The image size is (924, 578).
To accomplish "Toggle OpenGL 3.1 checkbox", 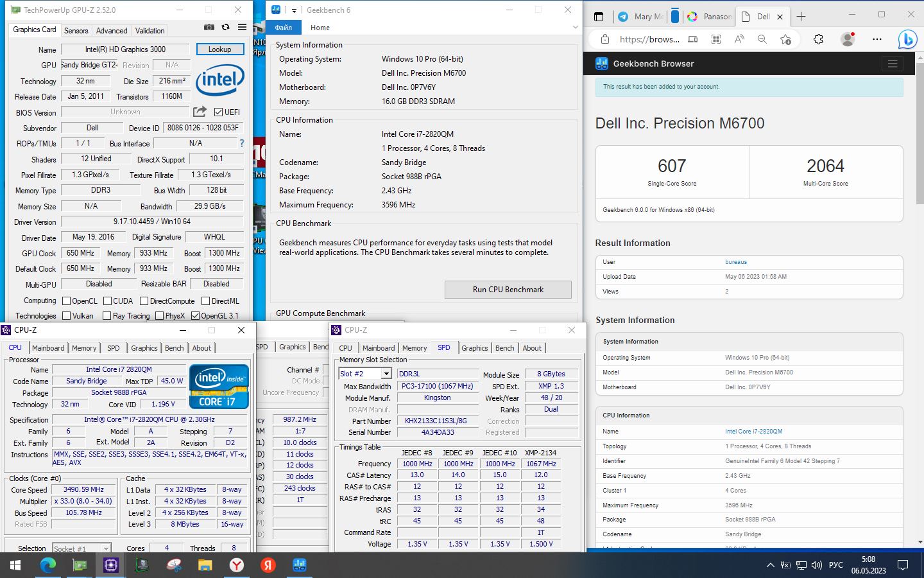I will (x=195, y=315).
